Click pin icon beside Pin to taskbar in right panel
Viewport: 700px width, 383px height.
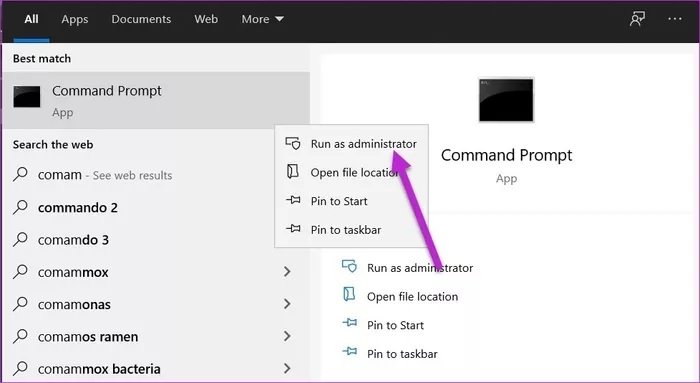click(x=350, y=352)
